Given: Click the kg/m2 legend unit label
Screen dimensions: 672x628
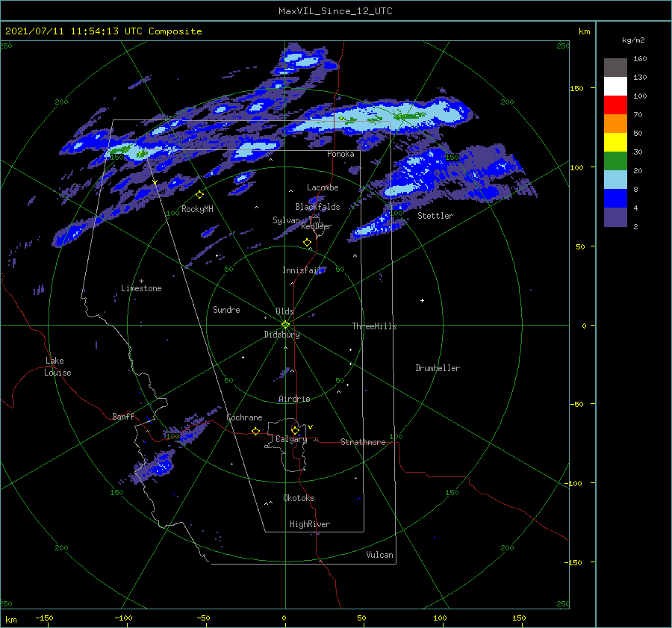Looking at the screenshot, I should pos(633,40).
